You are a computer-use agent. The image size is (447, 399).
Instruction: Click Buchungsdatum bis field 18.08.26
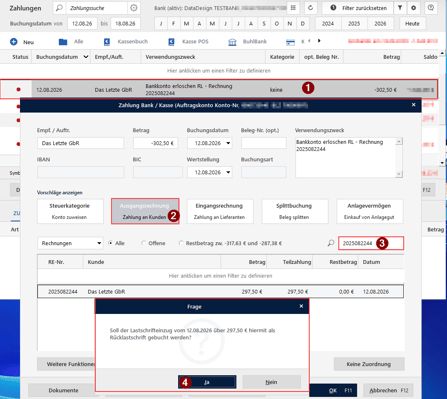(x=125, y=24)
